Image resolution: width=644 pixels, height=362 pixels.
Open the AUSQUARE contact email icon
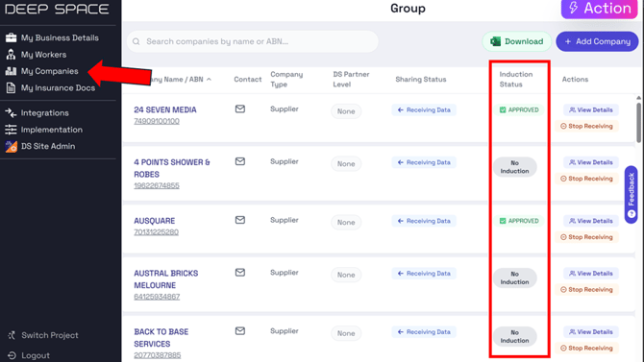pos(240,220)
